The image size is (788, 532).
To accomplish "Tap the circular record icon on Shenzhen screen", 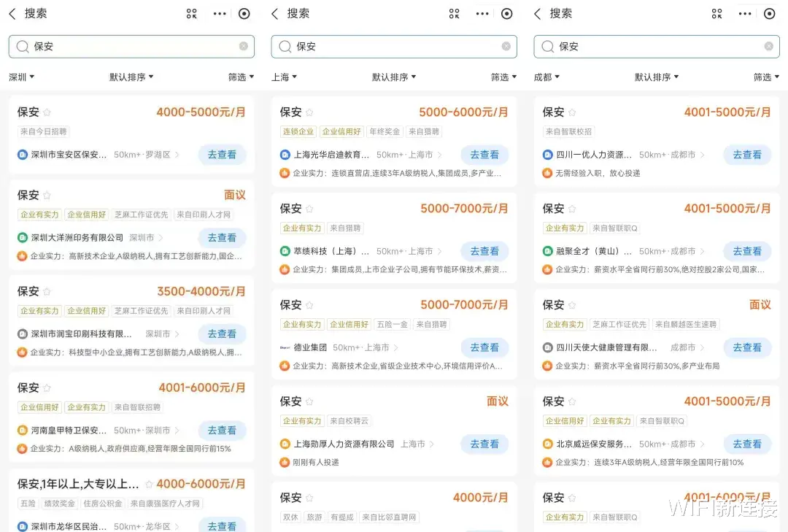I will 244,14.
